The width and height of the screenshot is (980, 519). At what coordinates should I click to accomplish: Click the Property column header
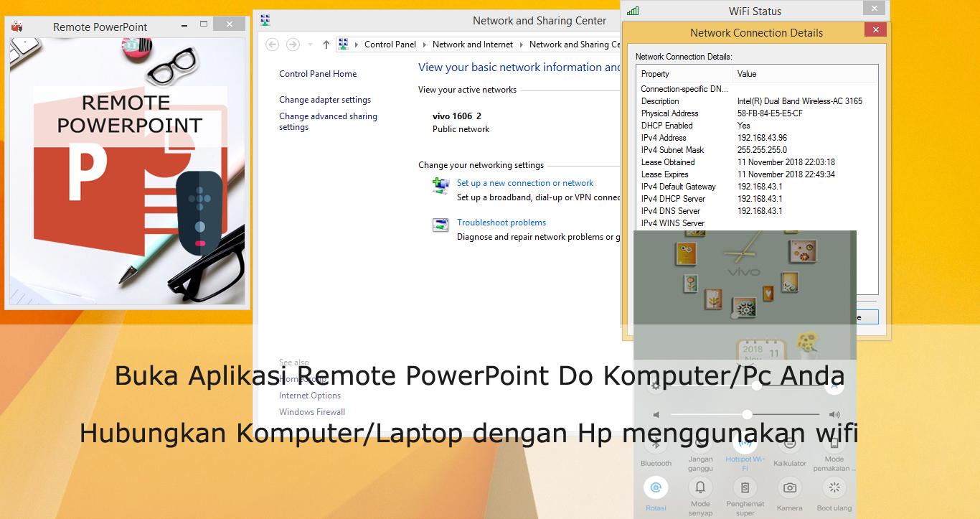click(684, 74)
